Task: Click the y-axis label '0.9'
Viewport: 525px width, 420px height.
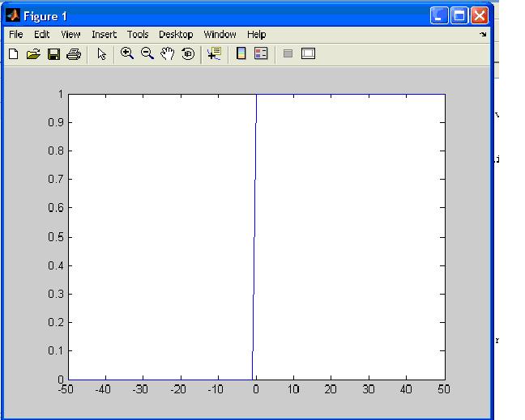Action: coord(56,122)
